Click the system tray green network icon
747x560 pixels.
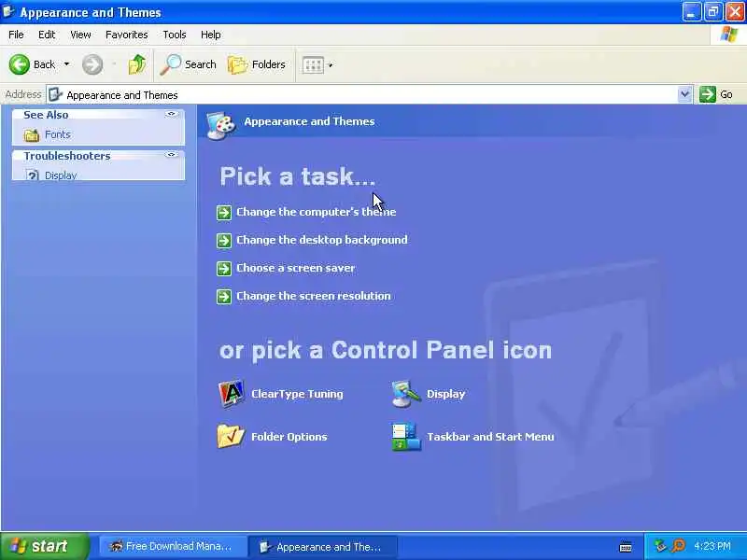[660, 546]
